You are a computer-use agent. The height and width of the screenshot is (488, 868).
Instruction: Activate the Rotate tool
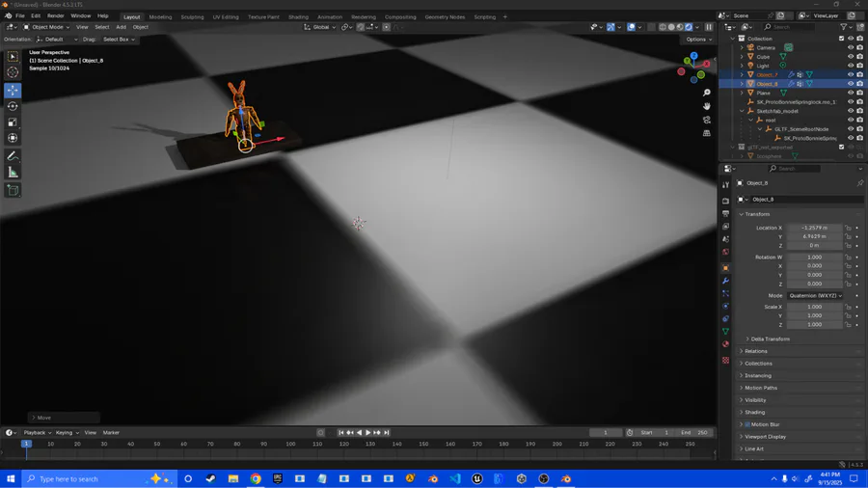(13, 106)
